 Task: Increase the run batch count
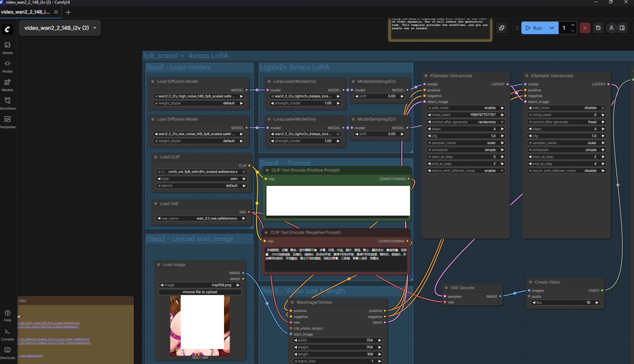tap(573, 25)
